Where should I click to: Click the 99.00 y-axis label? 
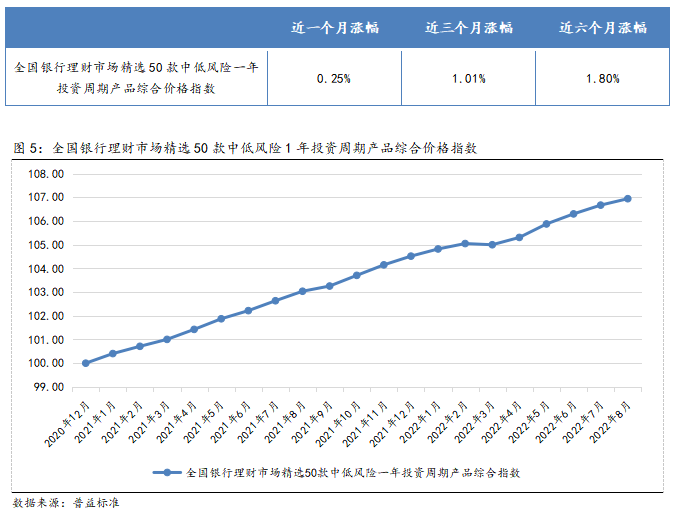point(48,387)
